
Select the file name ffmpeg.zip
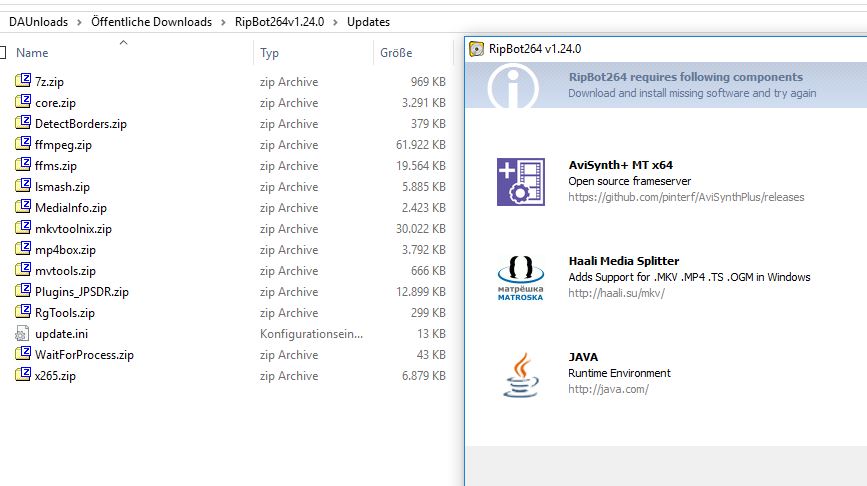tap(63, 145)
